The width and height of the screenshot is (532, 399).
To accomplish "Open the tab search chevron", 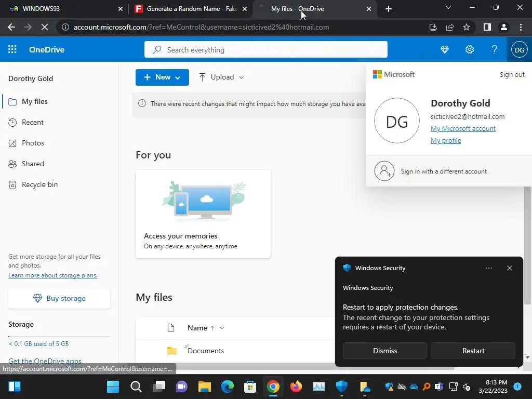I will (x=448, y=7).
